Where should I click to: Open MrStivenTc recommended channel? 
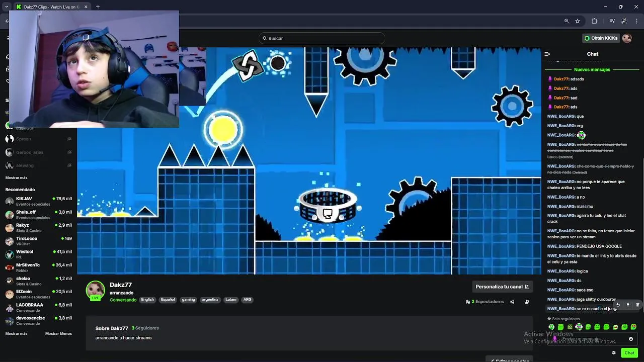[38, 267]
